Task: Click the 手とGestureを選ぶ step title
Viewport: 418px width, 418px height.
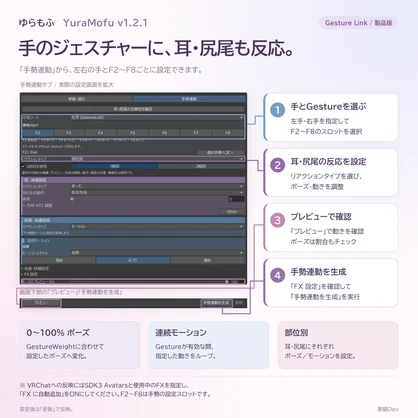Action: [328, 107]
